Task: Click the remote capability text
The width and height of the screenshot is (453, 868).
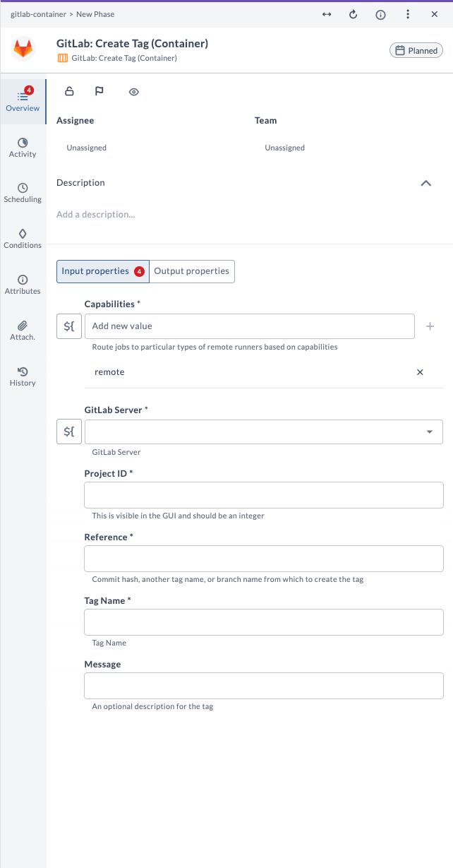Action: pyautogui.click(x=109, y=372)
